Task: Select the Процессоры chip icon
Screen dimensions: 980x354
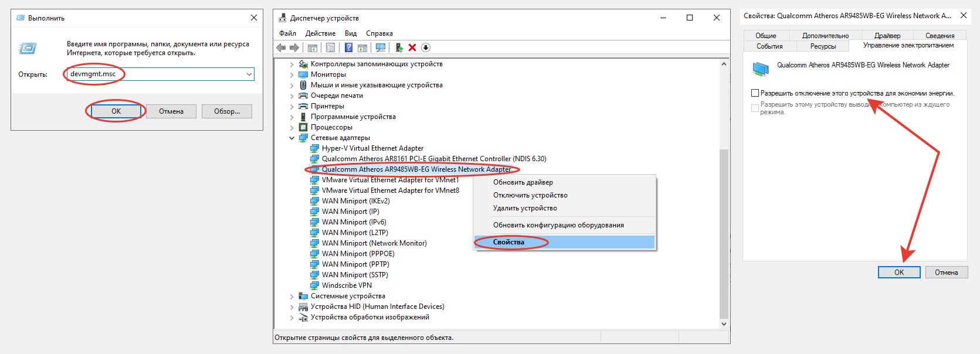Action: [303, 127]
